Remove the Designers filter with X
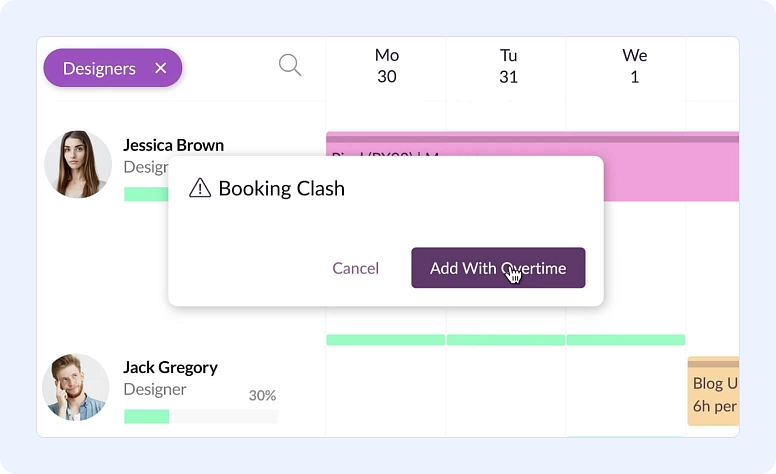The height and width of the screenshot is (474, 776). (x=160, y=68)
